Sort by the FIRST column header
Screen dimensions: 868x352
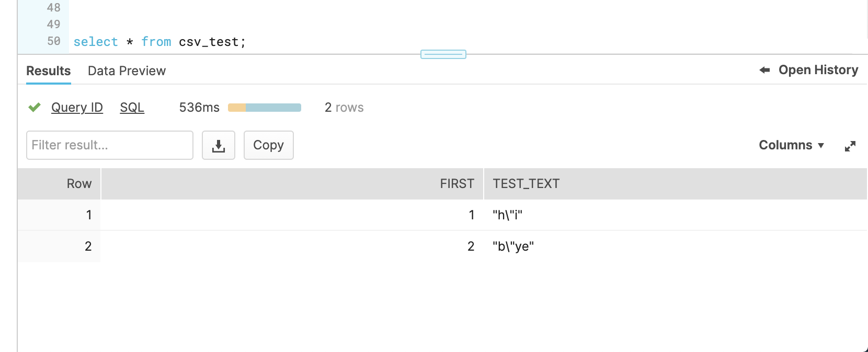(456, 184)
